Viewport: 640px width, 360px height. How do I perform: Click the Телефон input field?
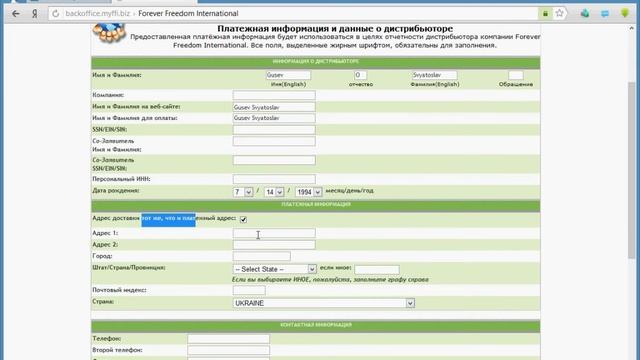(x=229, y=339)
